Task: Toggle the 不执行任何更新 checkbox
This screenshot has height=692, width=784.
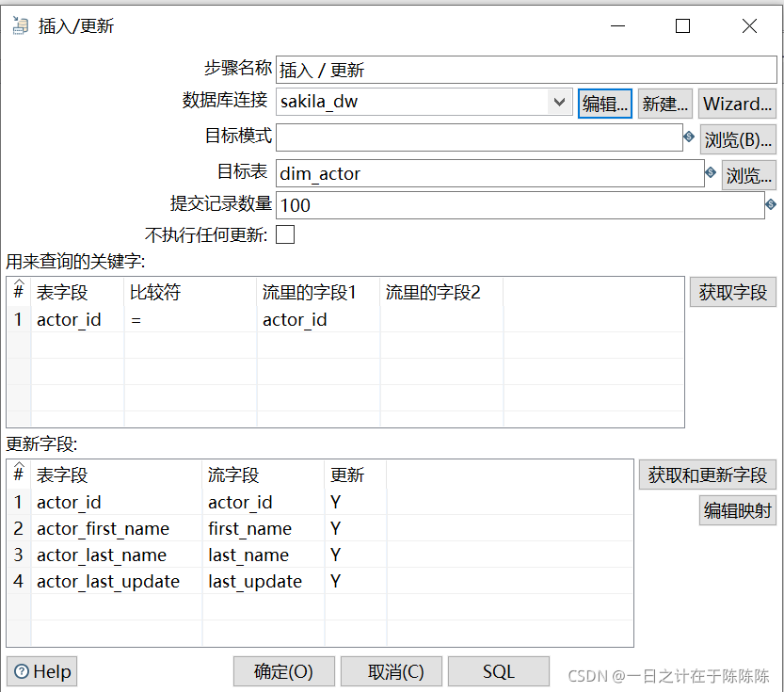Action: click(285, 234)
